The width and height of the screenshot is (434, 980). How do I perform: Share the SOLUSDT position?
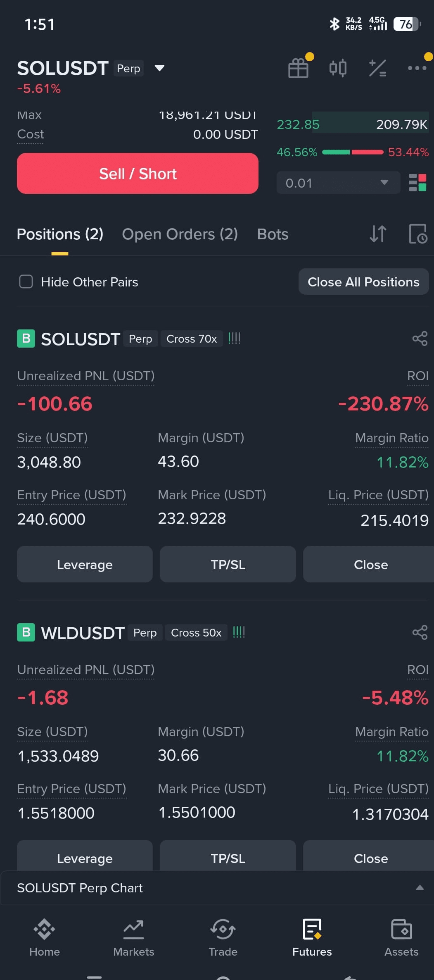click(420, 339)
